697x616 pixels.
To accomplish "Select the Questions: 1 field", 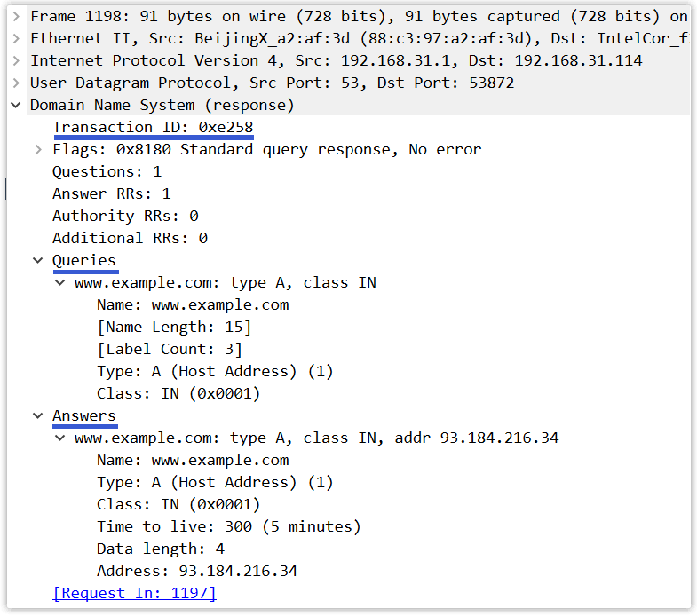I will point(107,172).
